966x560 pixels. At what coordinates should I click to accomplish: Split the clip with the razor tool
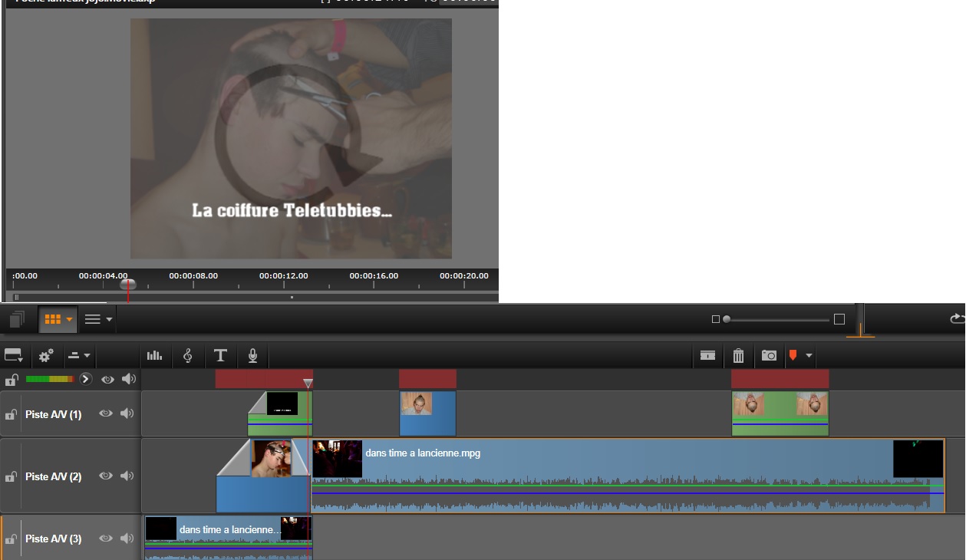pyautogui.click(x=707, y=355)
